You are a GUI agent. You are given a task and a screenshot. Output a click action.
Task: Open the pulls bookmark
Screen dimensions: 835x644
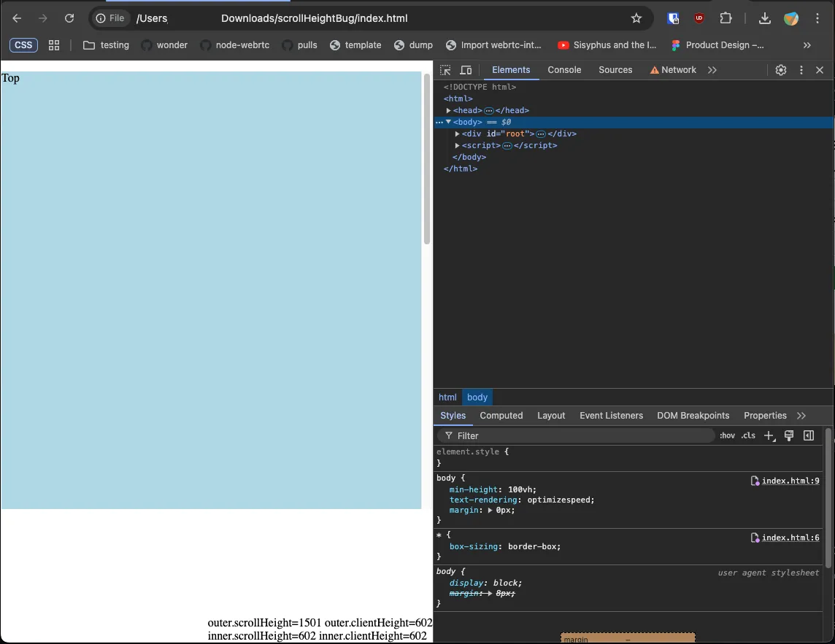(299, 45)
